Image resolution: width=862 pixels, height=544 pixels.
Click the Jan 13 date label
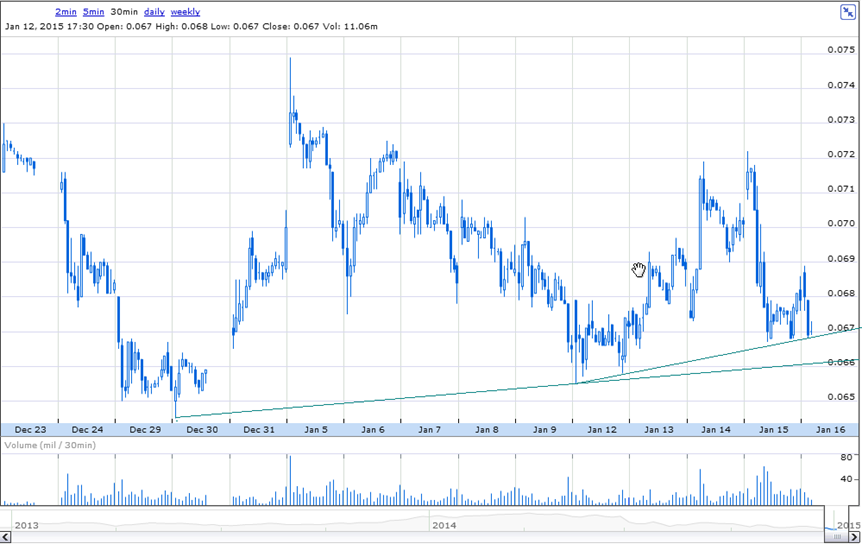pos(659,430)
